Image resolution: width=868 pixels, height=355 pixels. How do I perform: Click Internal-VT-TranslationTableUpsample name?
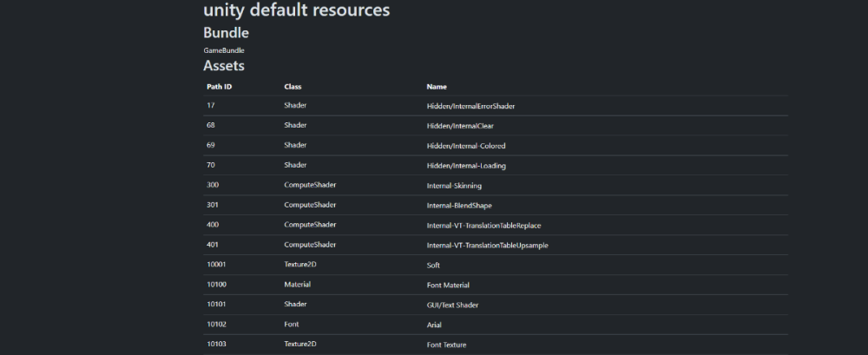click(x=487, y=246)
